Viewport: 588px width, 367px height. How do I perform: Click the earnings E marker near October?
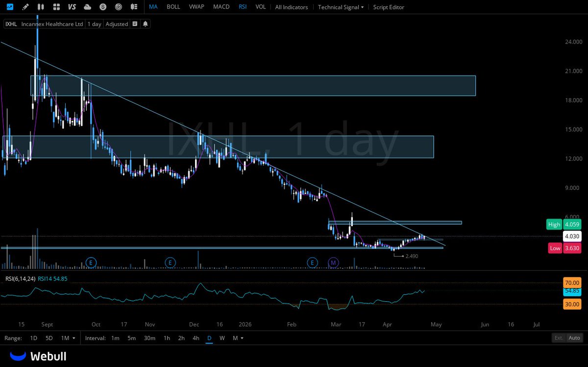point(91,262)
